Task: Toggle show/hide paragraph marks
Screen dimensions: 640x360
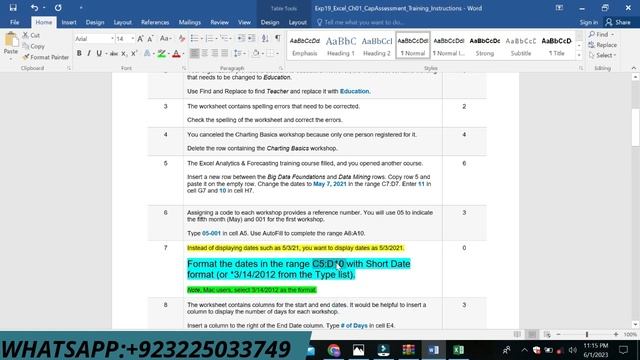Action: click(278, 39)
